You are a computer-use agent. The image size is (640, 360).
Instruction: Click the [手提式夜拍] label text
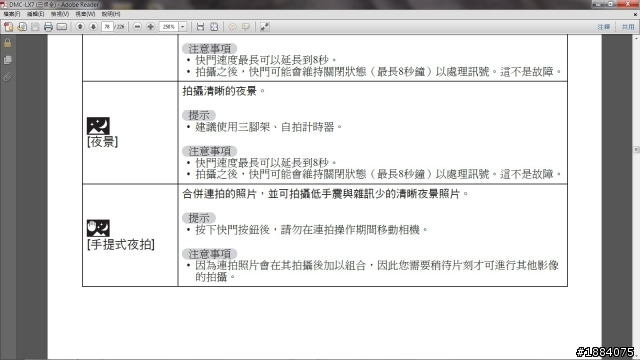[x=121, y=244]
